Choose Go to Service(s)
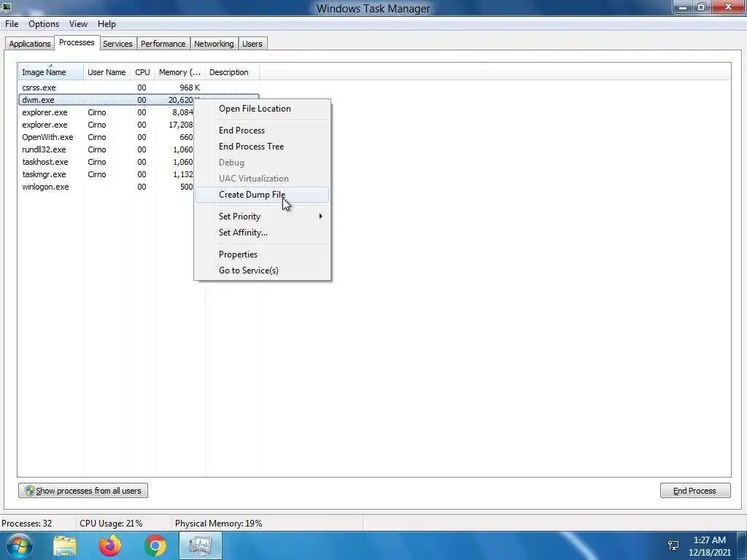This screenshot has height=560, width=747. 262,271
